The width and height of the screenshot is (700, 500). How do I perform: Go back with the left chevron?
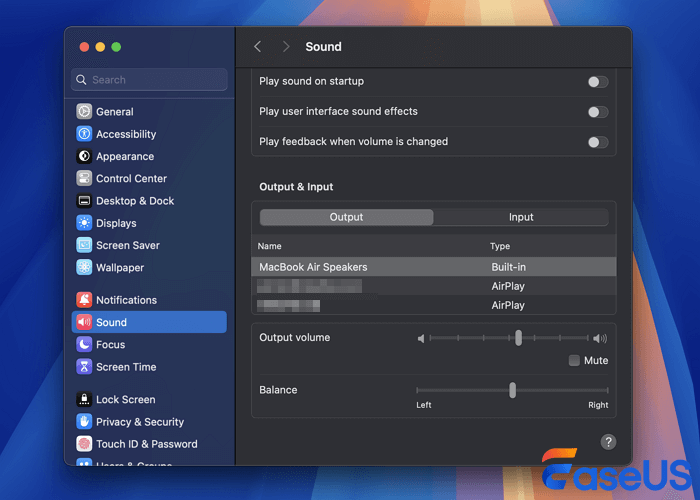258,46
